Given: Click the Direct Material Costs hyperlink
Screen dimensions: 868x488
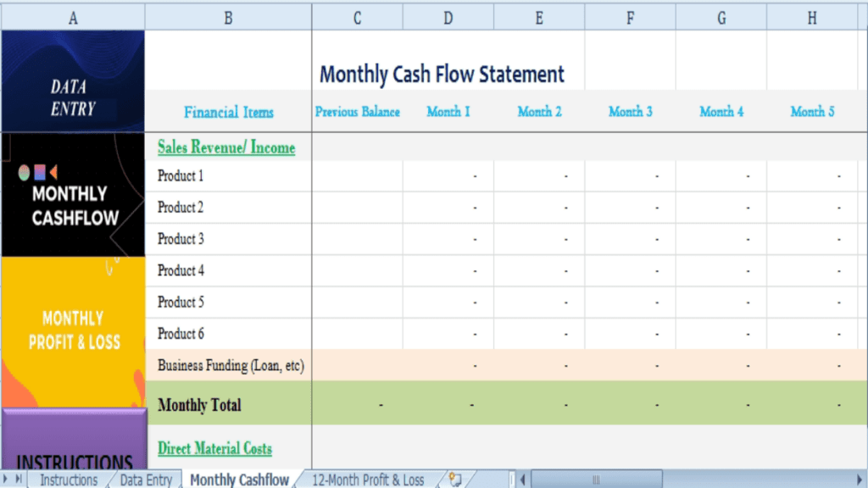Looking at the screenshot, I should pyautogui.click(x=214, y=448).
